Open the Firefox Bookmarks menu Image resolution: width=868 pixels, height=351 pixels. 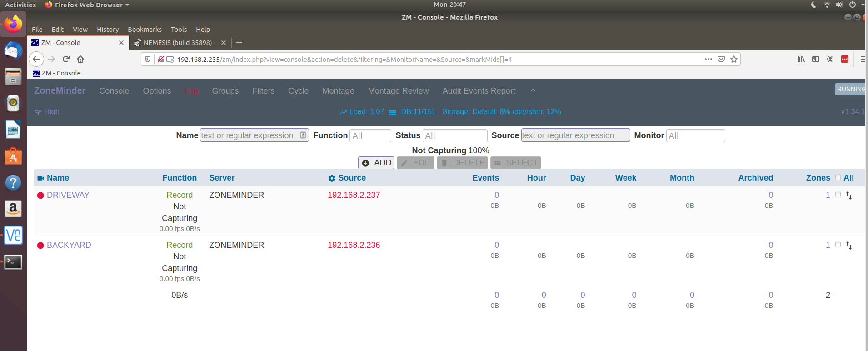click(x=145, y=30)
